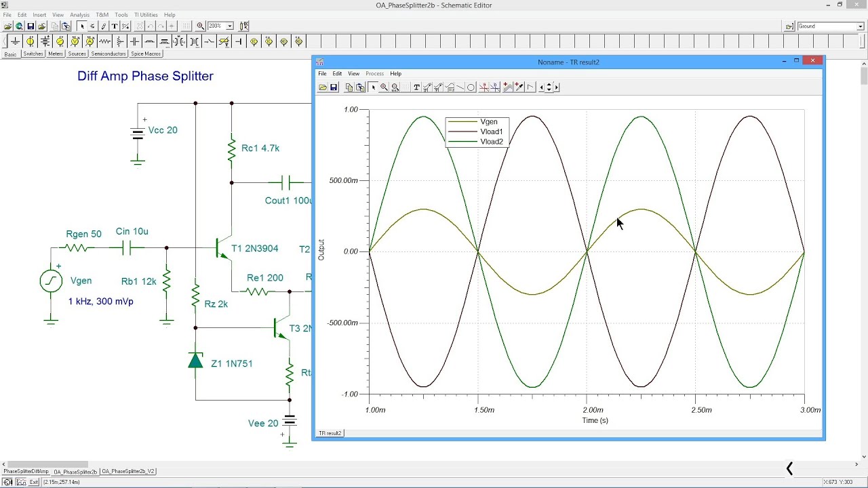
Task: Place a Resistor component
Action: [x=104, y=41]
